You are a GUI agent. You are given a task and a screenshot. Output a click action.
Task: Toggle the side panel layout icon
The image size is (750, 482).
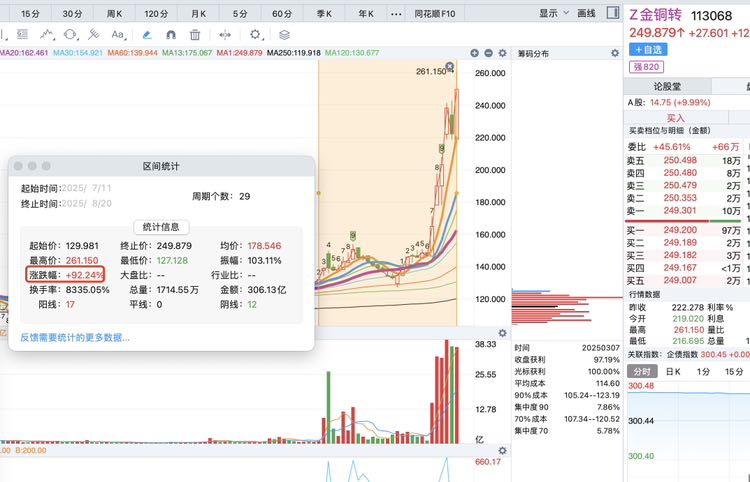[613, 13]
